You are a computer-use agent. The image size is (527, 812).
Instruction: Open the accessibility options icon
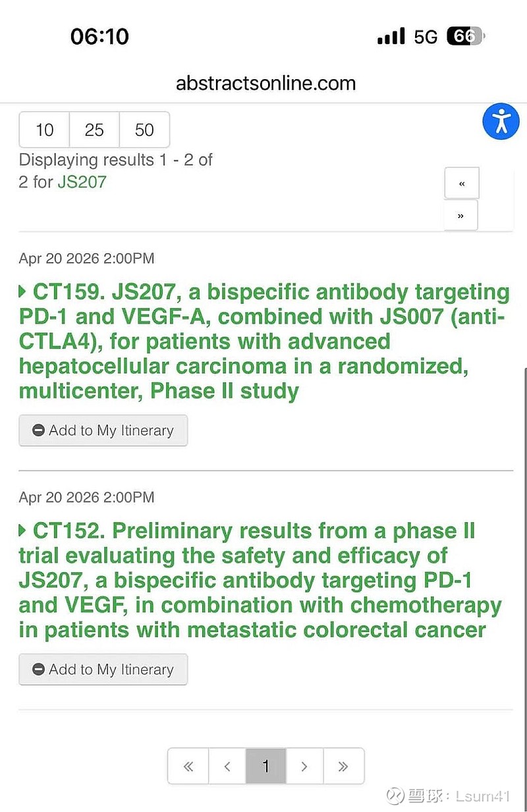(501, 121)
